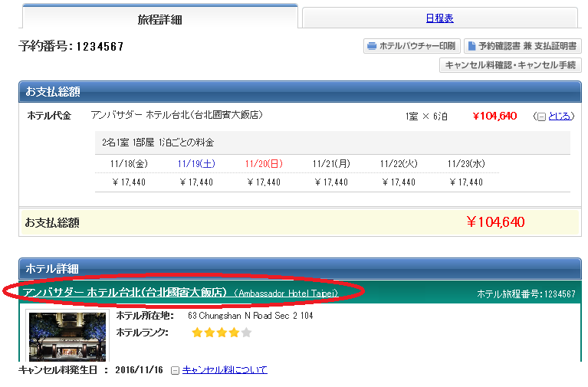This screenshot has width=588, height=387.
Task: Click the 2名1室 1部屋 1泊ごとの料金 heading
Action: tap(158, 143)
